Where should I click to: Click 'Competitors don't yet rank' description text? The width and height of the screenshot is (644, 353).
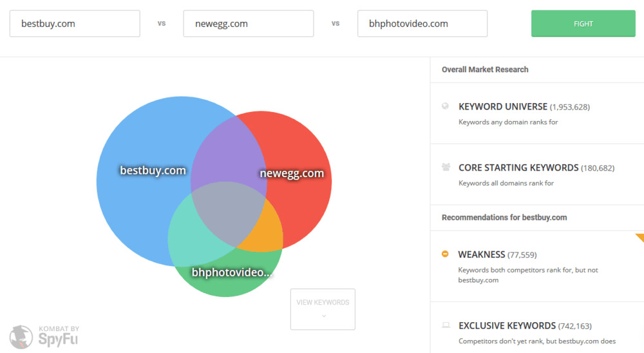tap(537, 341)
